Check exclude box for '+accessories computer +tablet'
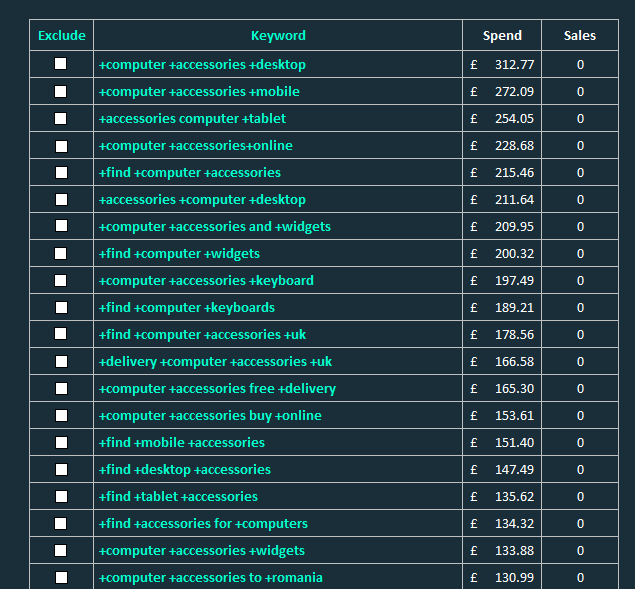The height and width of the screenshot is (589, 635). tap(61, 118)
